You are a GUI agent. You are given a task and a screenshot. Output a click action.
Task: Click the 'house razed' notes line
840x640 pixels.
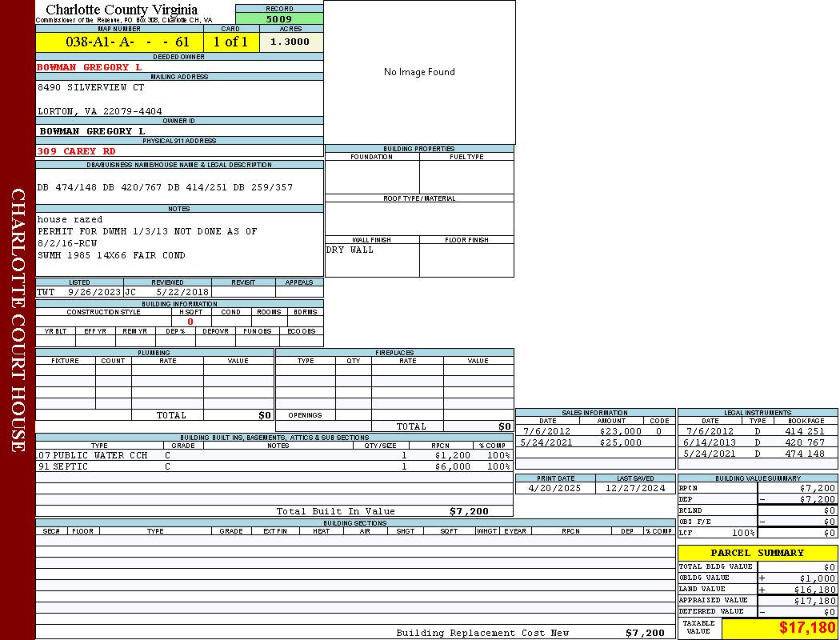click(70, 219)
